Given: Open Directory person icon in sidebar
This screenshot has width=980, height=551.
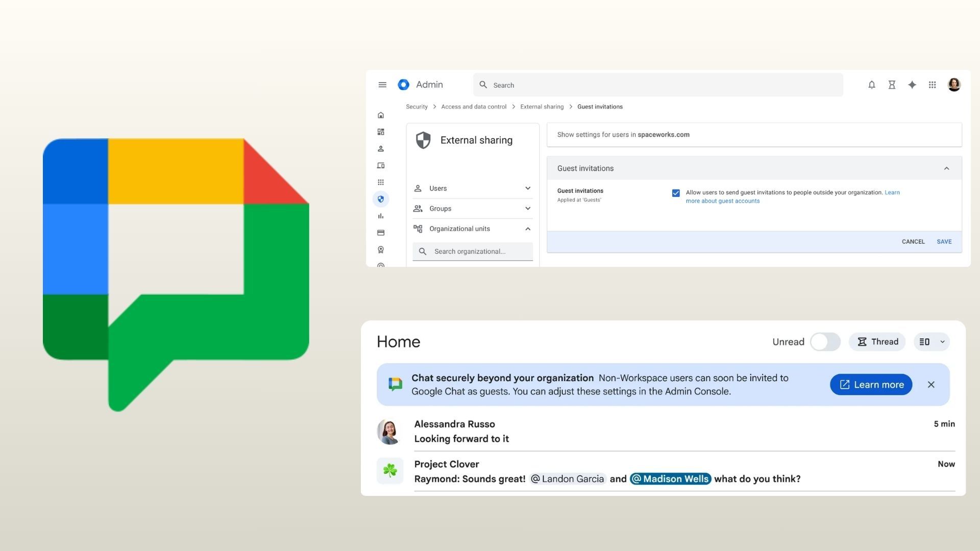Looking at the screenshot, I should click(x=381, y=149).
